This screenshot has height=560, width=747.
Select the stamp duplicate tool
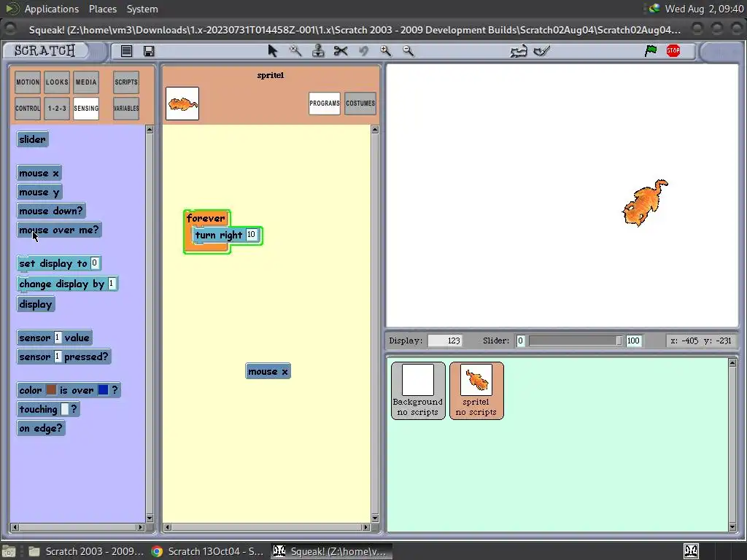pos(318,51)
